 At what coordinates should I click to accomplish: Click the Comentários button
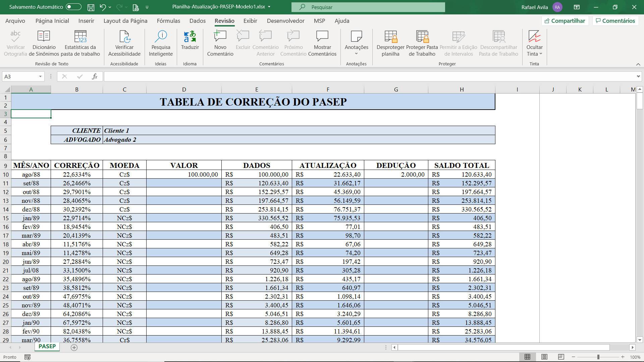click(615, 21)
